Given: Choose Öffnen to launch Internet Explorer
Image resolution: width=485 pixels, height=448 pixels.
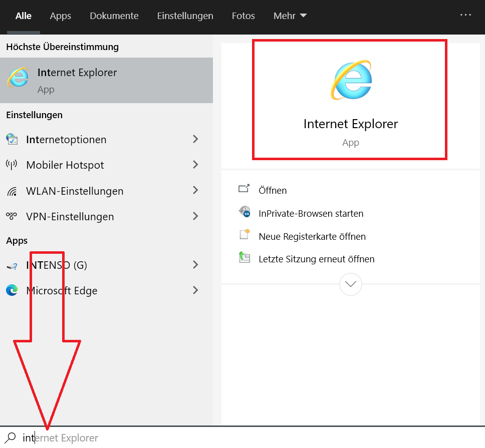Looking at the screenshot, I should pyautogui.click(x=273, y=190).
